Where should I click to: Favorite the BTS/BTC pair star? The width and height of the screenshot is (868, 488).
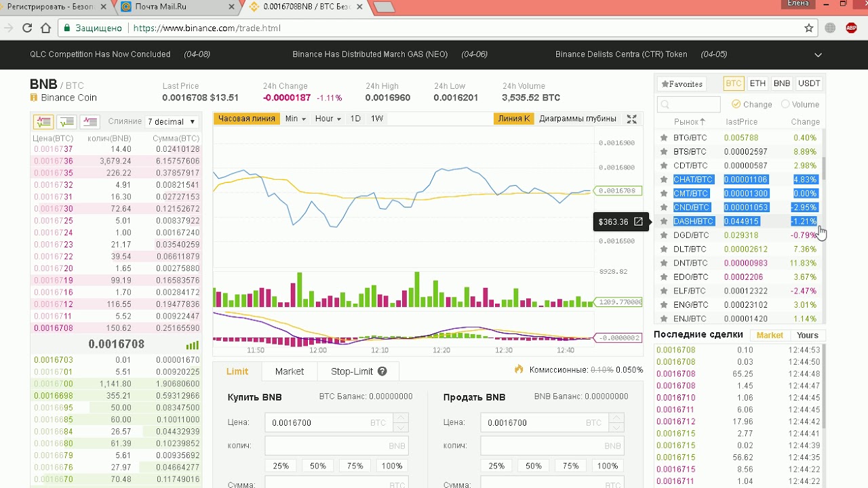tap(664, 152)
